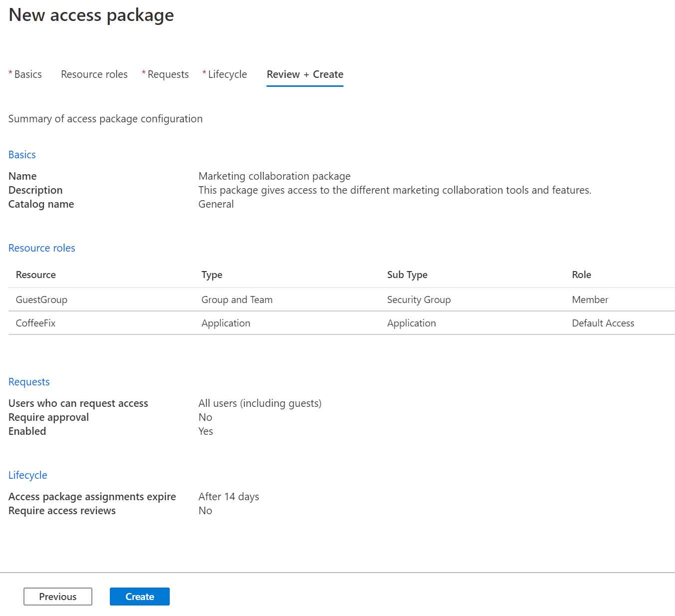Switch to the Requests tab
Image resolution: width=675 pixels, height=616 pixels.
pyautogui.click(x=169, y=74)
